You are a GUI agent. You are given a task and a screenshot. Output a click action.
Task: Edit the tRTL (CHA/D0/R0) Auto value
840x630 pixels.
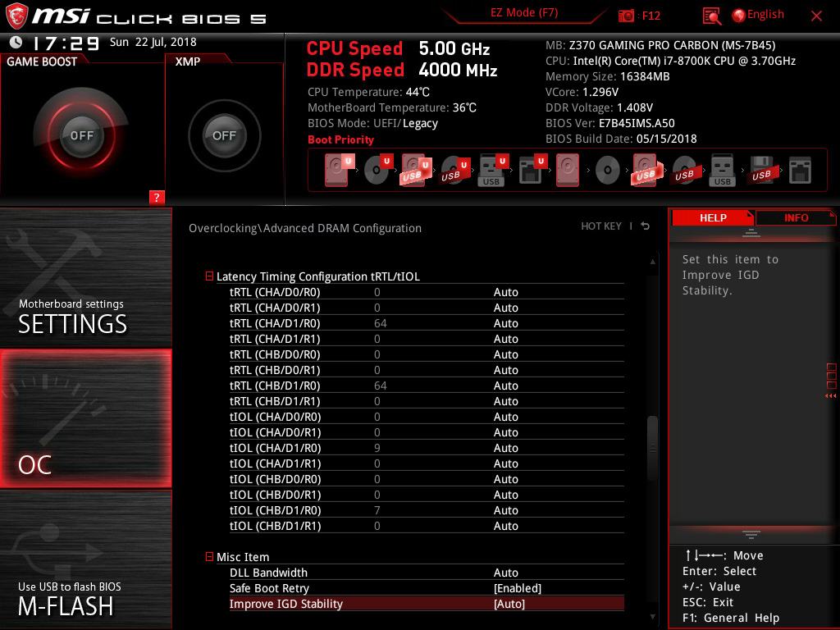click(x=505, y=292)
